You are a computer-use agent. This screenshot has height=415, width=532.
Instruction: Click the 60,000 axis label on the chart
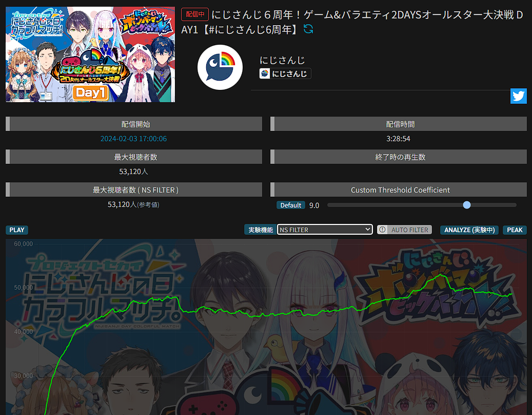click(x=24, y=244)
